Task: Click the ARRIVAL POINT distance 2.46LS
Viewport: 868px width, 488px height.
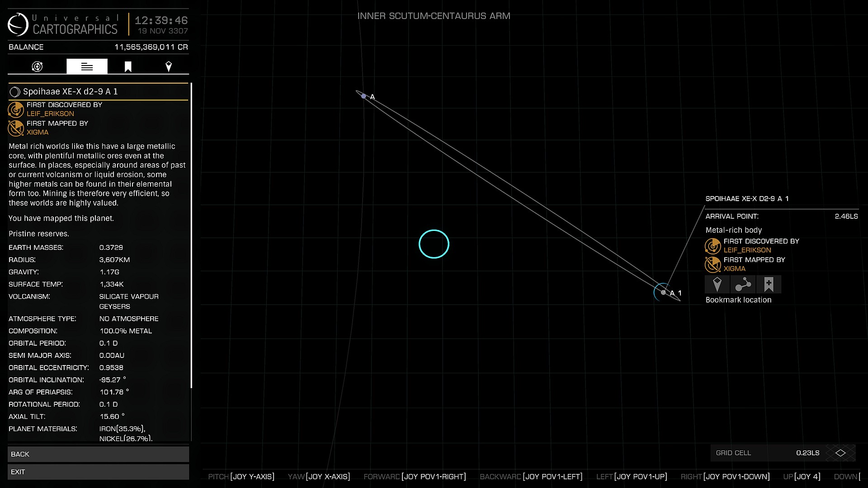Action: point(846,216)
